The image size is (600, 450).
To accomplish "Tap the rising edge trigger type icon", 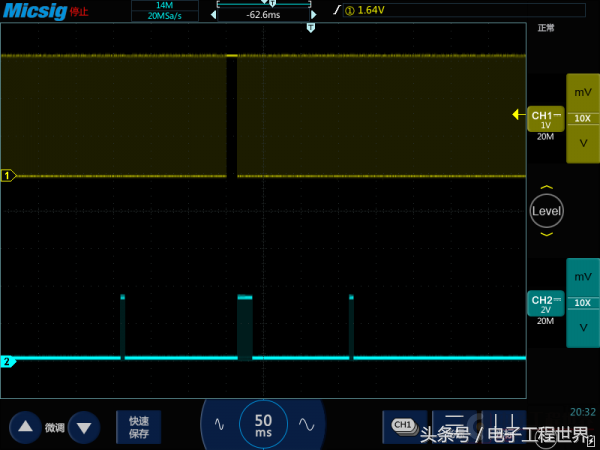I will click(337, 10).
